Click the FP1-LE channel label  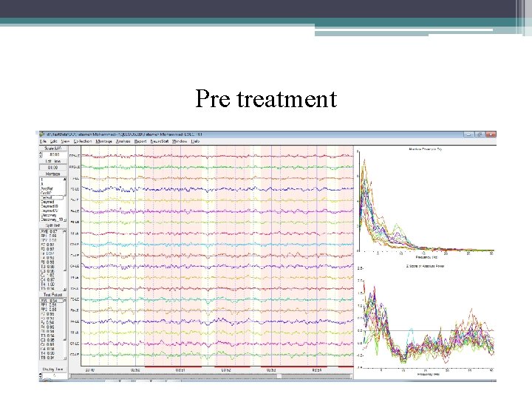(75, 156)
